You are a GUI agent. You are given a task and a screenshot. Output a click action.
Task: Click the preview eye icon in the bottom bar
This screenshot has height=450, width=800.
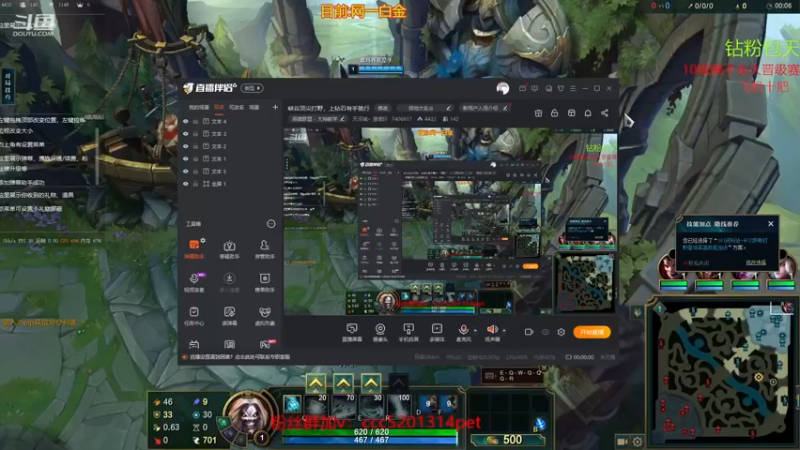tap(545, 332)
